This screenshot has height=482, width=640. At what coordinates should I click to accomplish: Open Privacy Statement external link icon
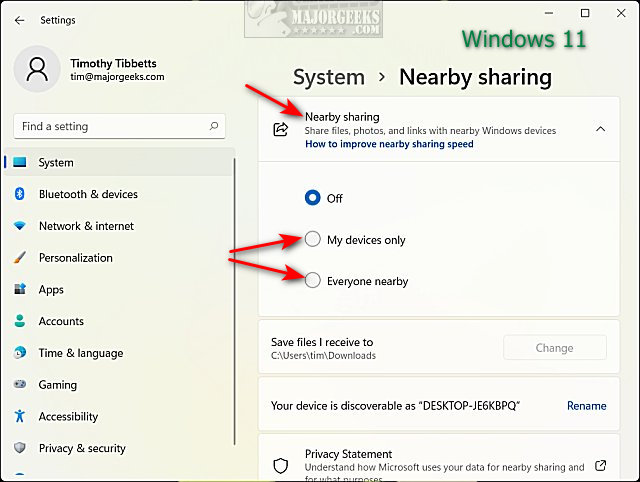(x=600, y=465)
